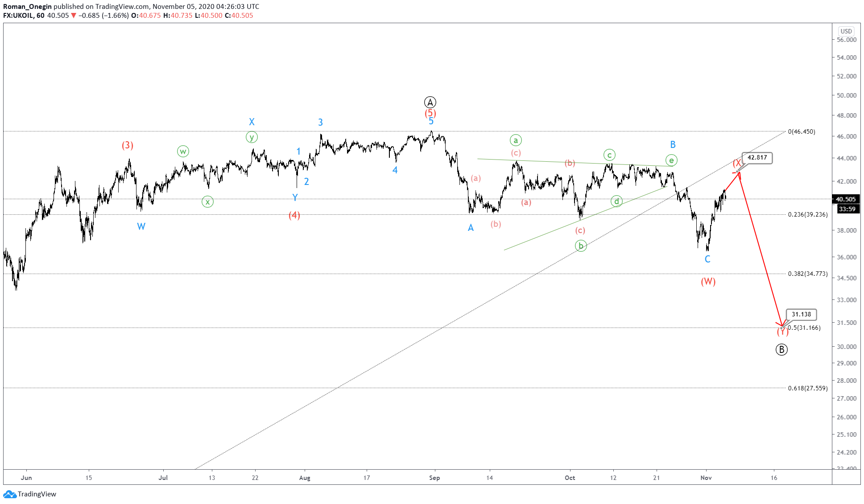Click the green circled w marker
The image size is (864, 504).
183,152
